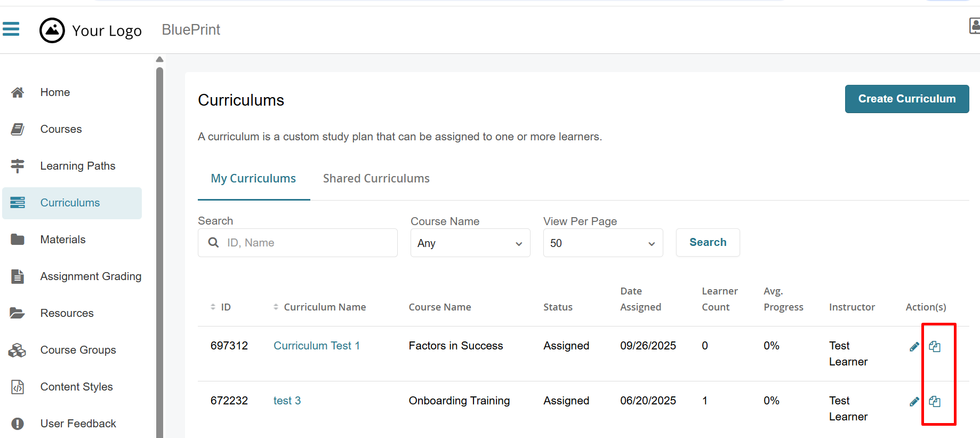Go to Learning Paths in sidebar

click(77, 166)
